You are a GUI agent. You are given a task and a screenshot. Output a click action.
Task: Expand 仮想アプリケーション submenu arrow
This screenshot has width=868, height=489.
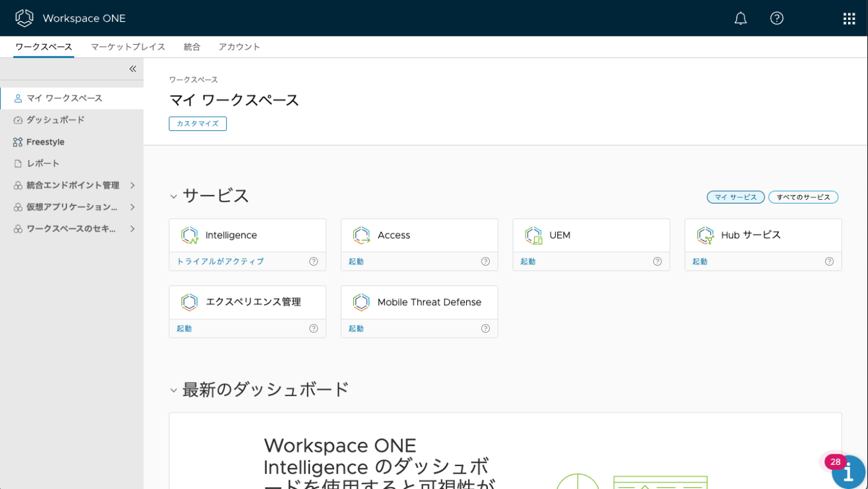coord(132,207)
